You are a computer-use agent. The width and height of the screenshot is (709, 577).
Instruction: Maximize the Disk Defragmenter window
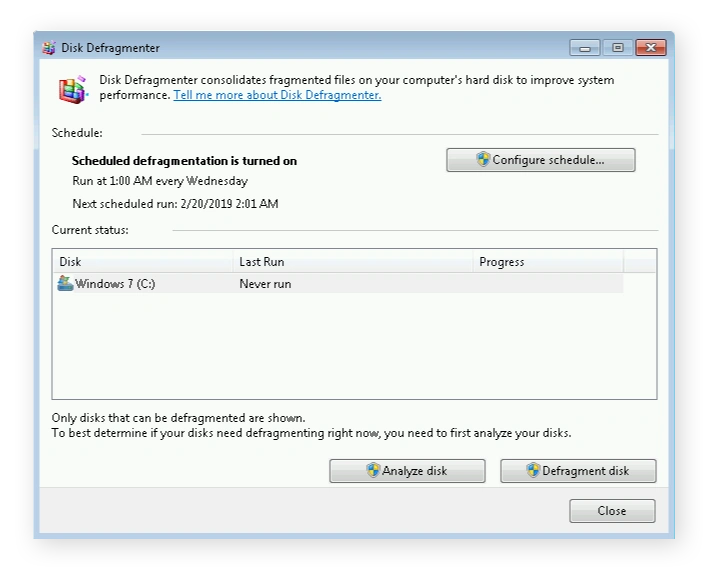[x=618, y=47]
